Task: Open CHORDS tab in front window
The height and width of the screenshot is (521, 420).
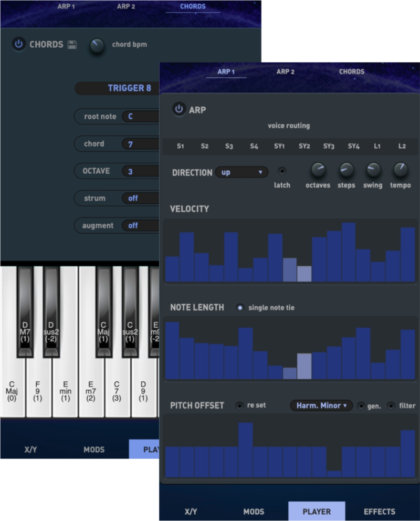Action: click(352, 72)
